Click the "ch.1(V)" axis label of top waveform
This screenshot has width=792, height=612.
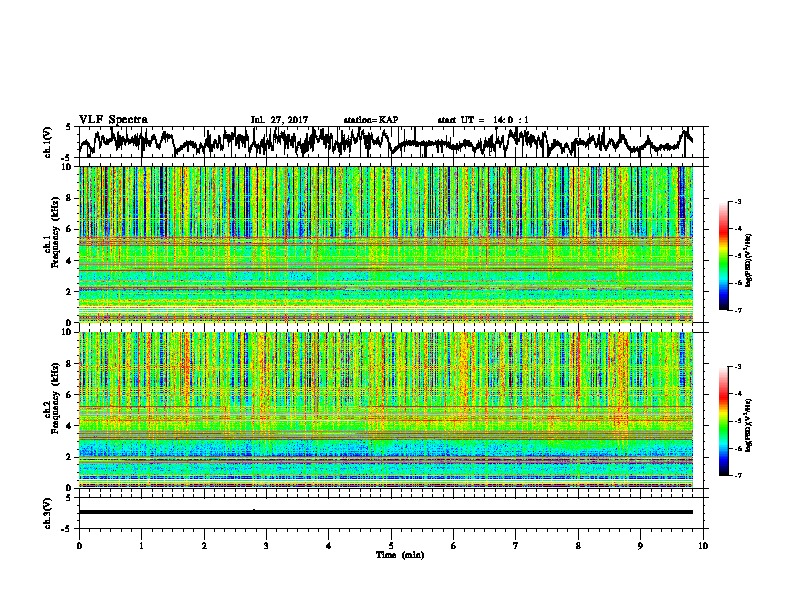click(48, 142)
